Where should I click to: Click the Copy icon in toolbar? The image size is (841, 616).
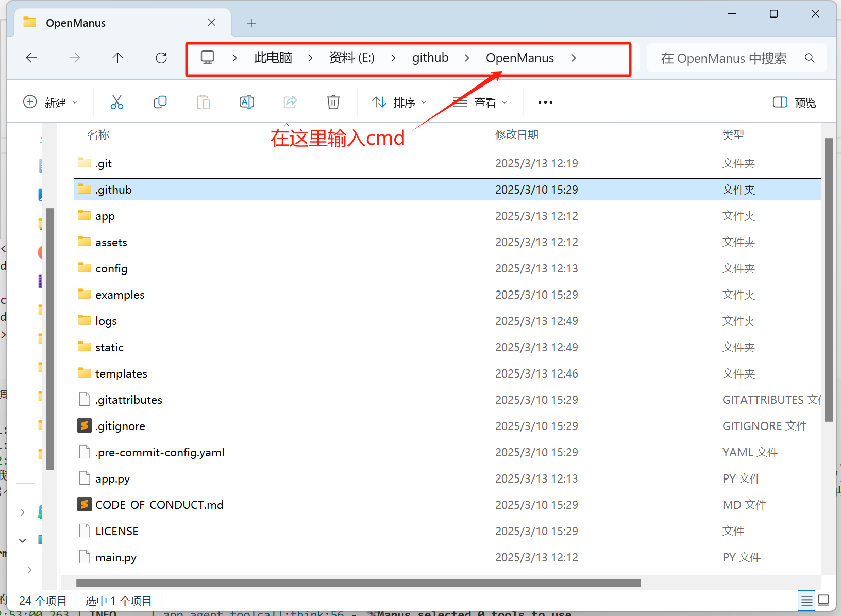[160, 102]
